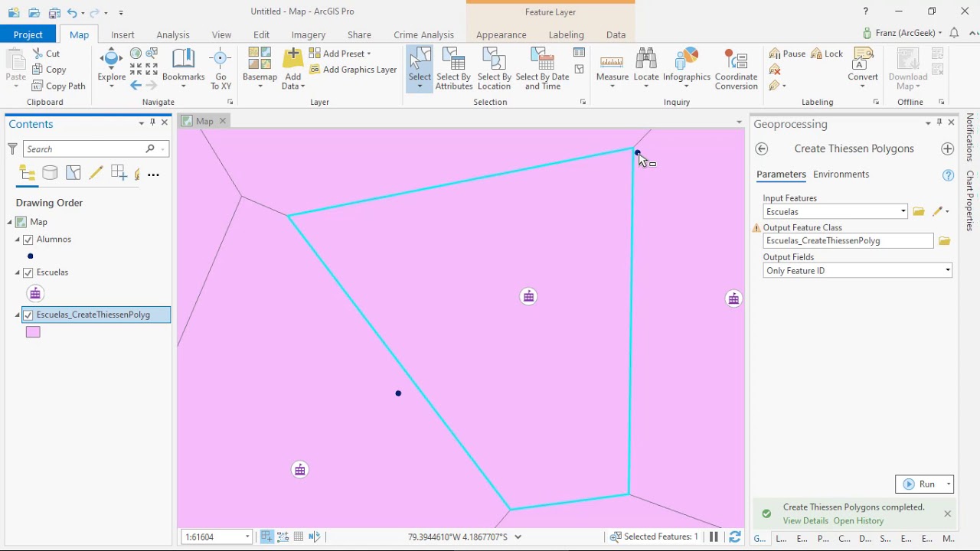Refresh the map view

click(x=735, y=537)
